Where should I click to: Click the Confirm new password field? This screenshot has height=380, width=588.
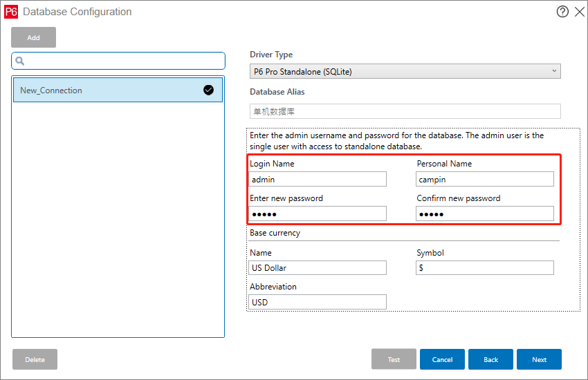click(485, 213)
